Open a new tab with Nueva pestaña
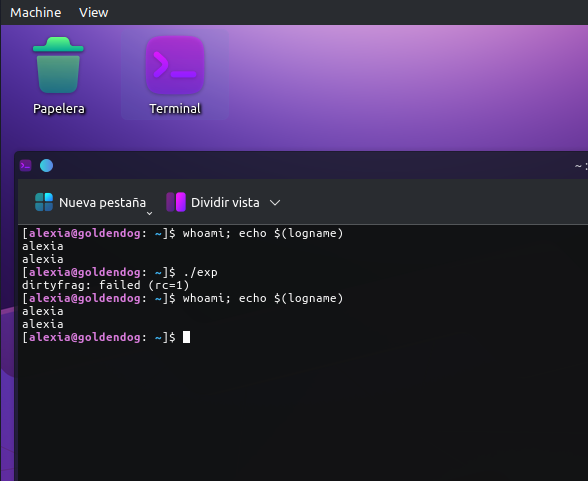The height and width of the screenshot is (481, 588). tap(90, 202)
